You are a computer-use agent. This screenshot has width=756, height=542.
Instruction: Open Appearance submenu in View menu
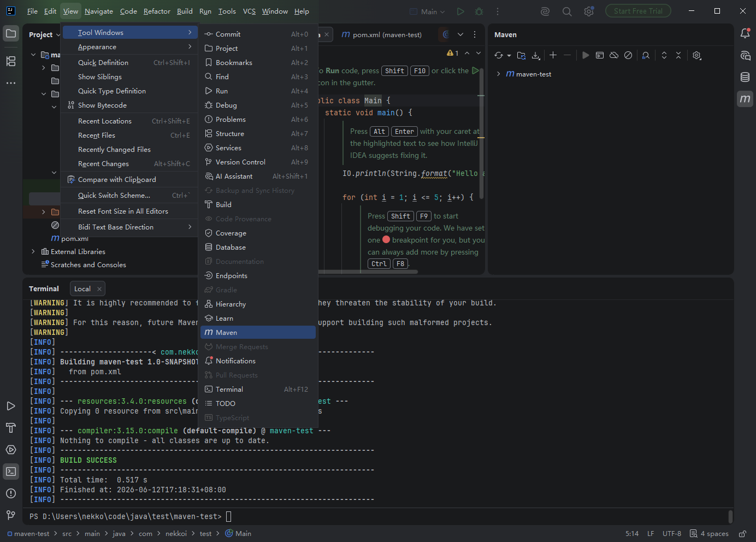pyautogui.click(x=130, y=47)
